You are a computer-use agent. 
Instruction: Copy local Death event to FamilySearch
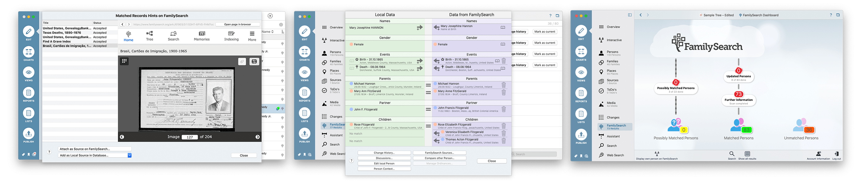(419, 68)
